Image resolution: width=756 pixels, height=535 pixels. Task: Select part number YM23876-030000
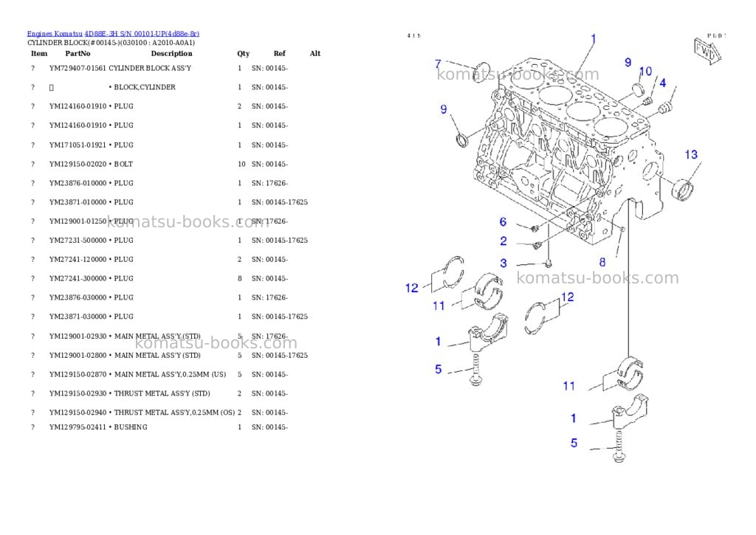(78, 297)
